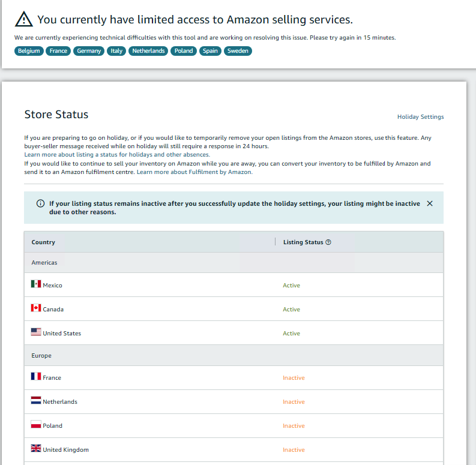Select the Belgium marketplace tag
Image resolution: width=476 pixels, height=465 pixels.
[29, 50]
